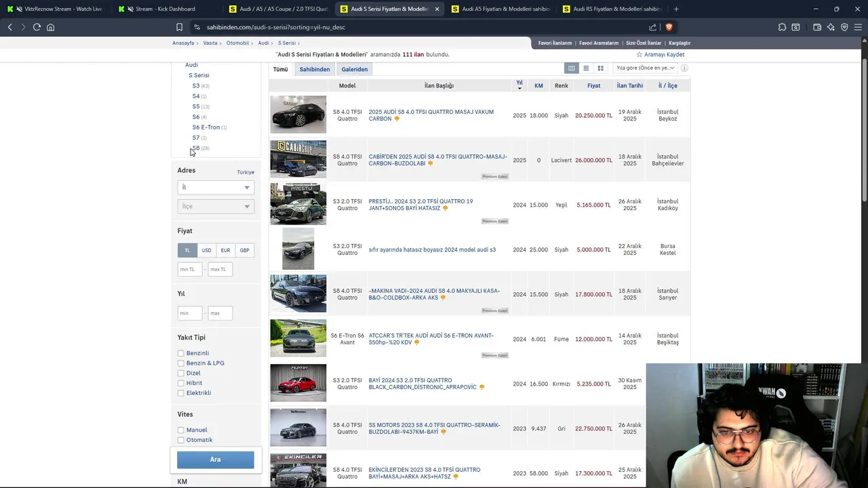
Task: Check the Benzinli fuel type box
Action: tap(181, 353)
